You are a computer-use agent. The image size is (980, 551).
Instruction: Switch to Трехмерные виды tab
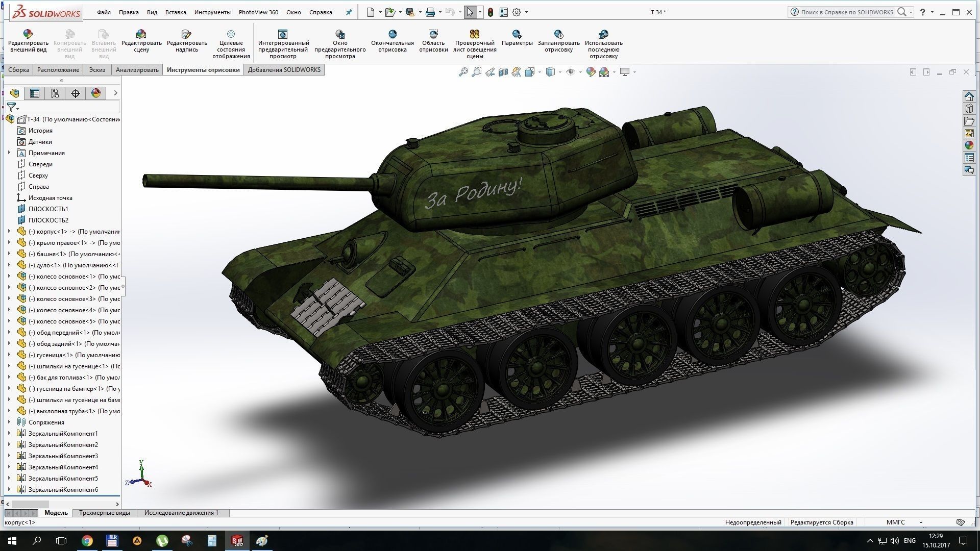pos(105,513)
